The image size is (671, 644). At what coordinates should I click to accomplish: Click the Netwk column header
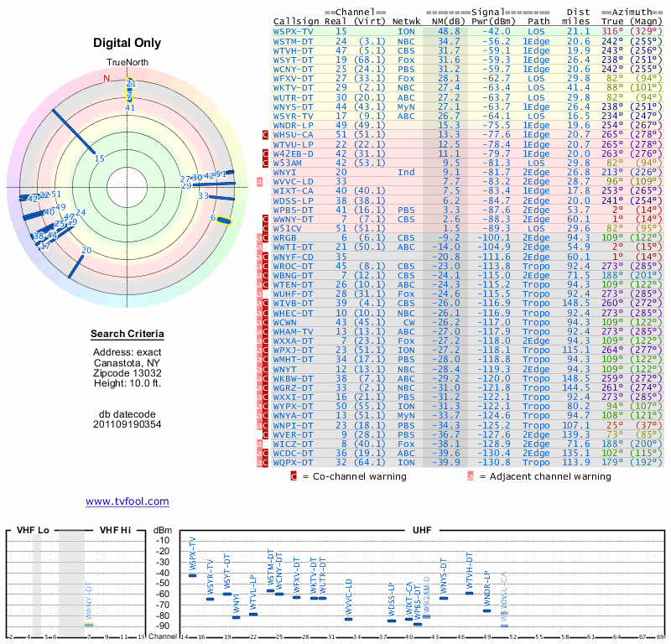406,22
